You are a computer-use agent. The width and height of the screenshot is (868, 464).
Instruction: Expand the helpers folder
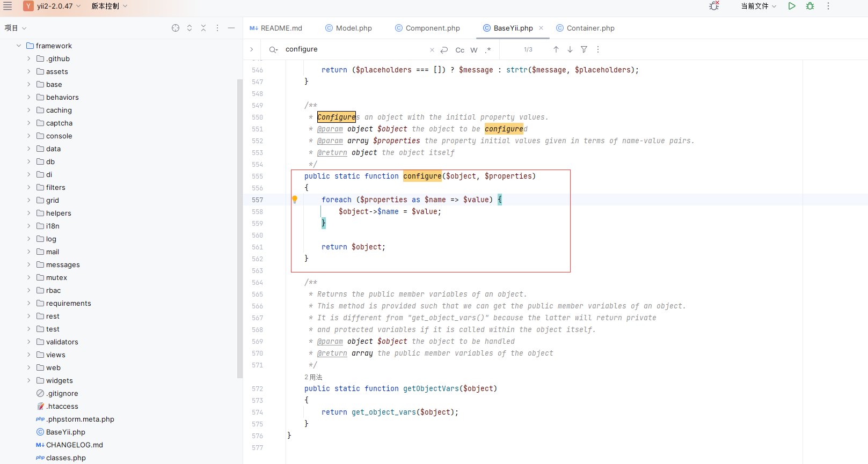[29, 213]
